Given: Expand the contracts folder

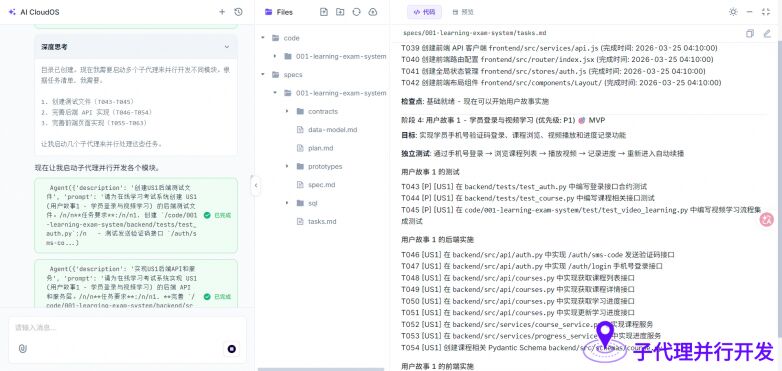Looking at the screenshot, I should [x=287, y=111].
